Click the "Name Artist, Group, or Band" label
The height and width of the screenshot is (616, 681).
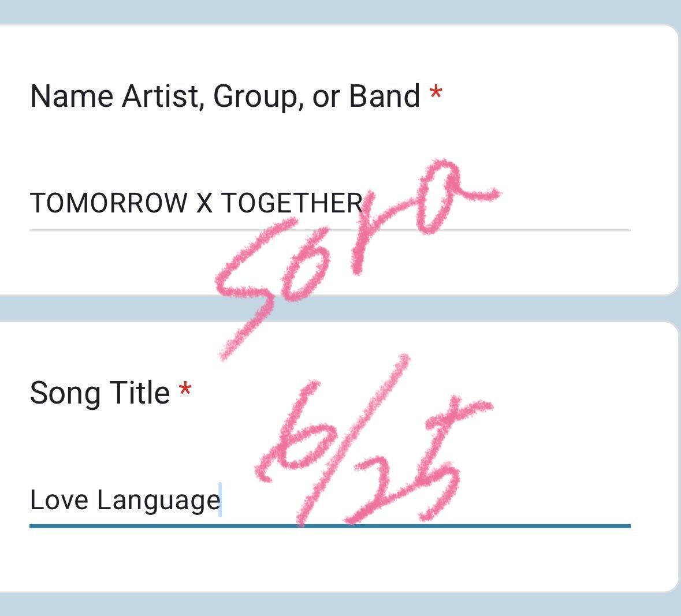coord(225,97)
